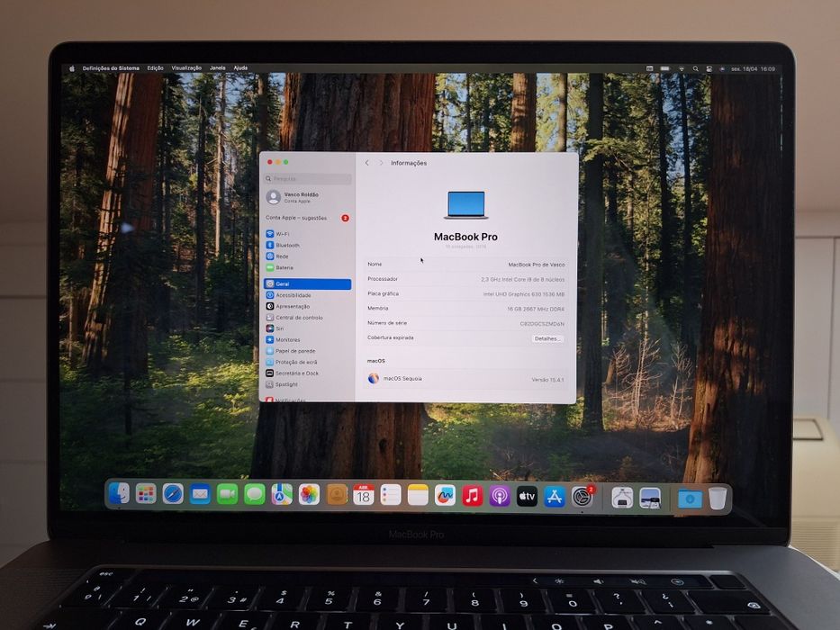Screen dimensions: 840x630
Task: Launch Music from the Dock
Action: [x=473, y=496]
